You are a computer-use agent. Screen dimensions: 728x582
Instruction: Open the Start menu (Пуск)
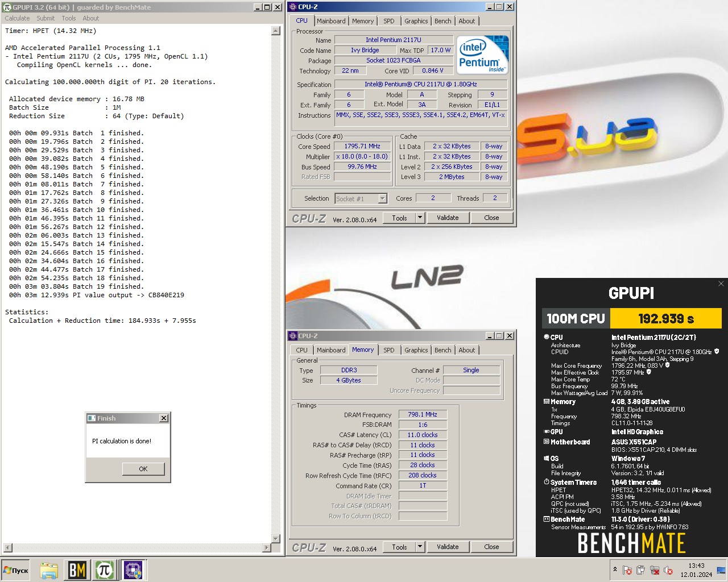tap(16, 570)
